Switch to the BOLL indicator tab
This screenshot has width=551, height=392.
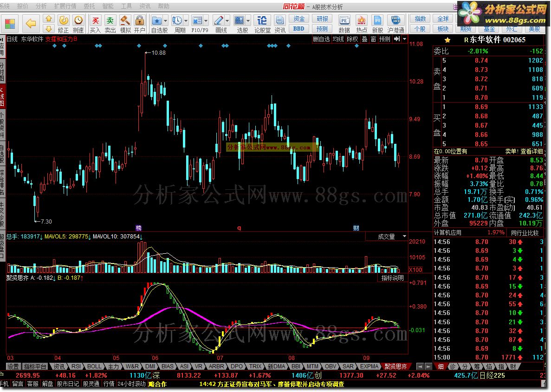pyautogui.click(x=94, y=366)
